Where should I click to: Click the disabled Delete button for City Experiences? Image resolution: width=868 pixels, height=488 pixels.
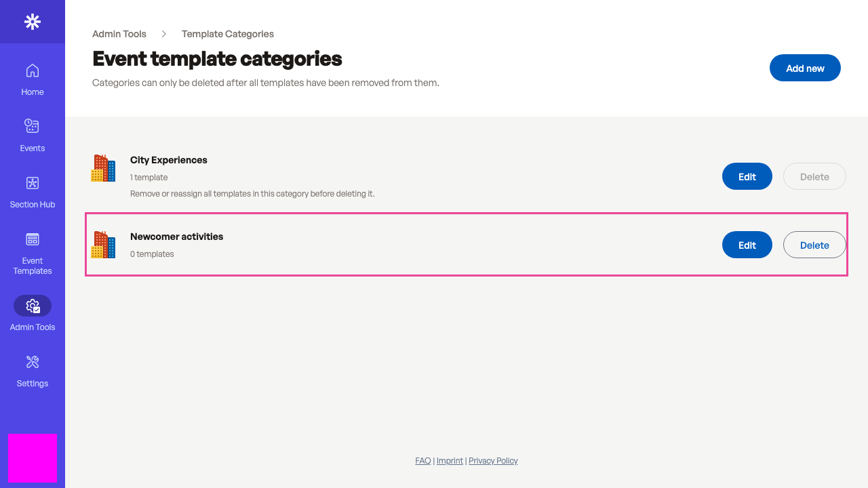[814, 176]
